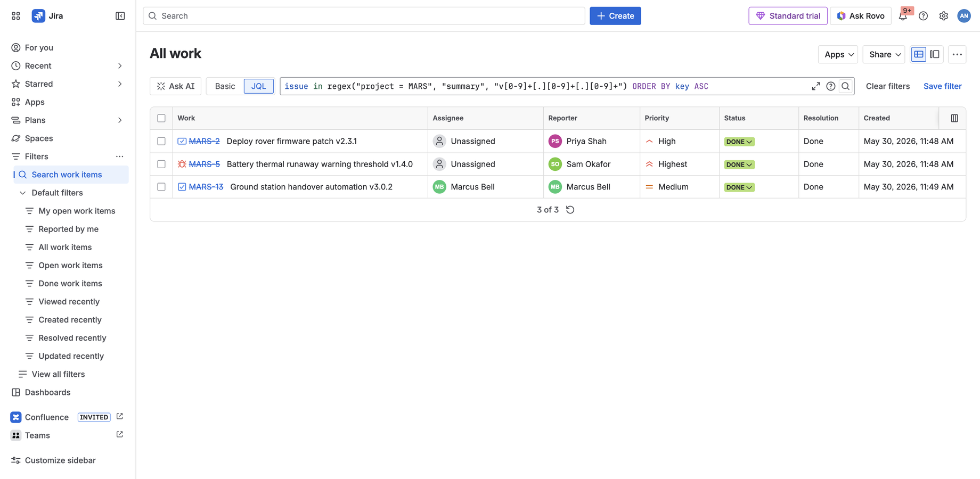Focus the top Search field
The image size is (980, 479).
[x=364, y=16]
